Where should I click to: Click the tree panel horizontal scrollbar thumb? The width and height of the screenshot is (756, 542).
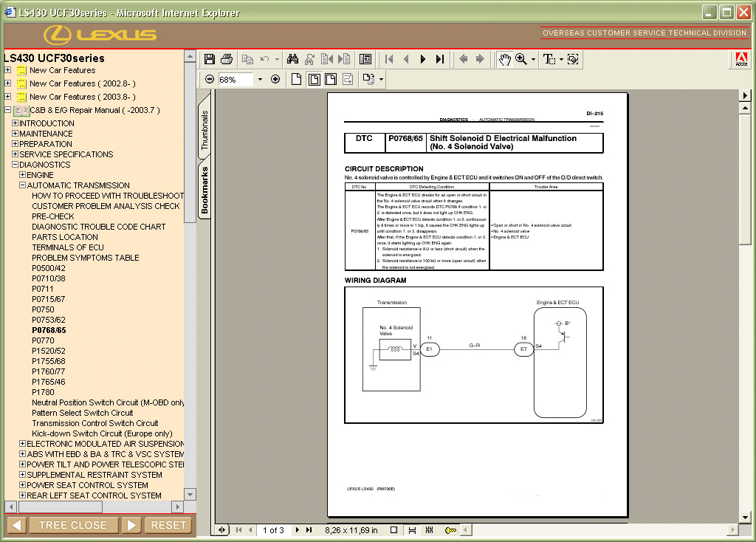point(60,507)
